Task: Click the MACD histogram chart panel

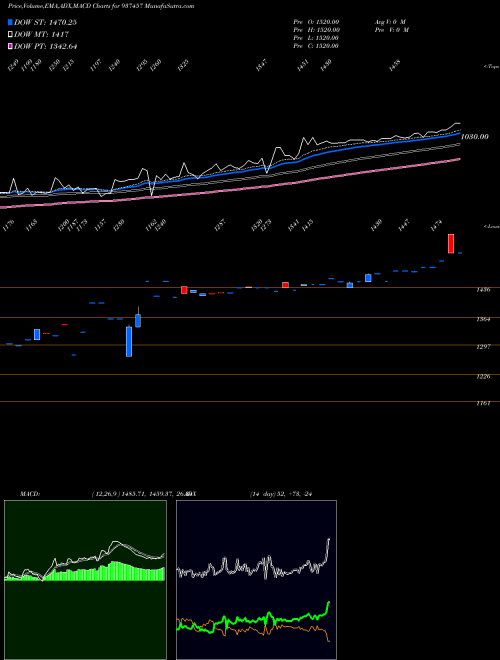Action: [x=85, y=579]
